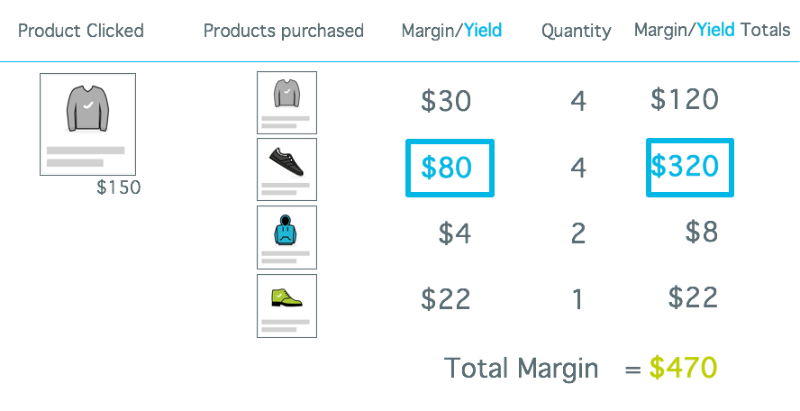This screenshot has width=800, height=411.
Task: Select the small gray sweater purchased thumbnail
Action: tap(287, 102)
